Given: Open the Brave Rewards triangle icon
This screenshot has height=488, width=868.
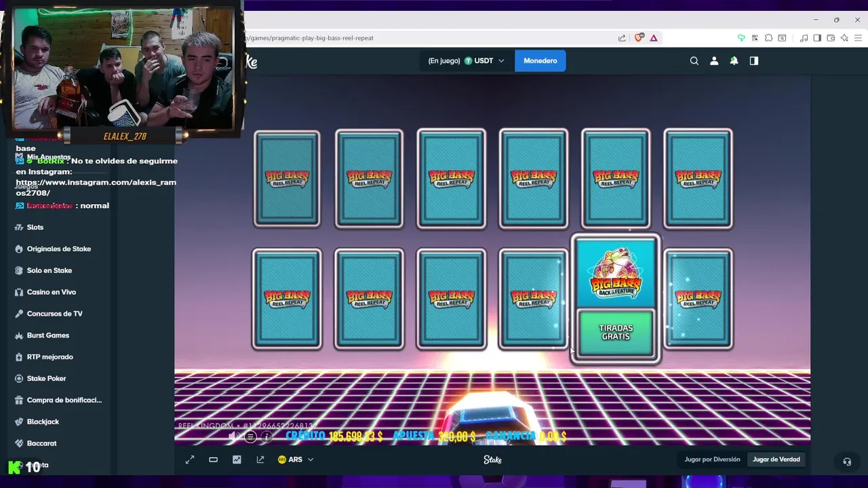Looking at the screenshot, I should point(654,38).
